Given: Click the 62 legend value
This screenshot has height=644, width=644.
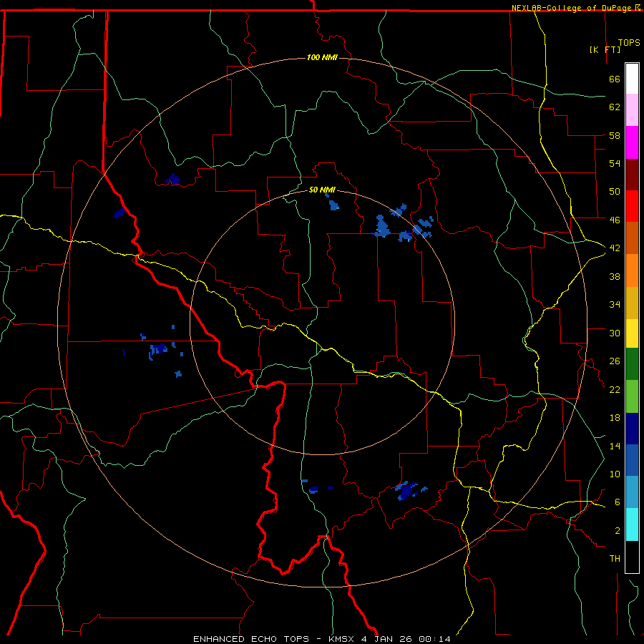Looking at the screenshot, I should (x=615, y=107).
